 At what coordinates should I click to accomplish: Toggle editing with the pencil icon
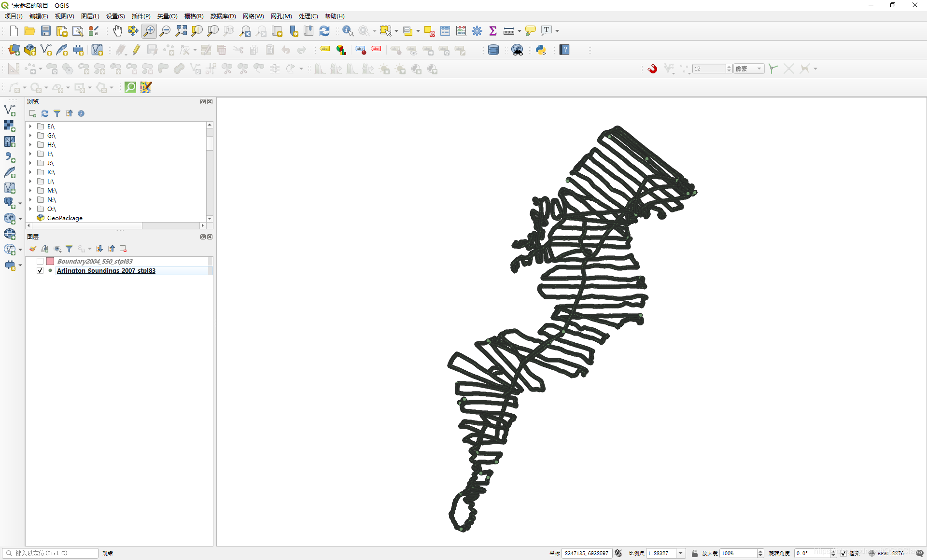tap(137, 50)
